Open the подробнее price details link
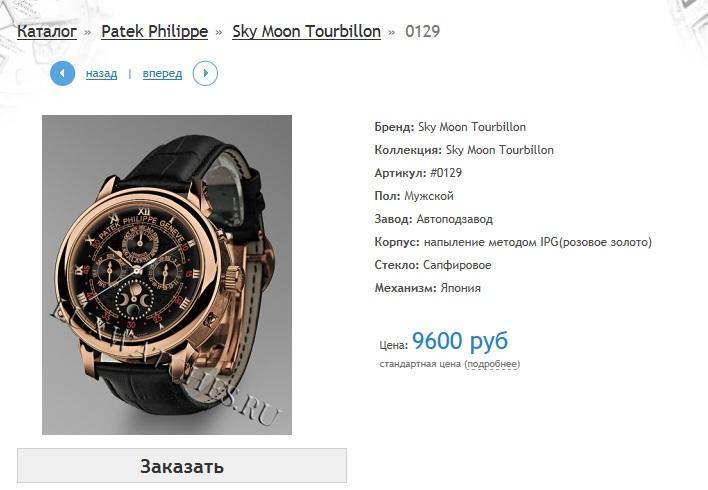The height and width of the screenshot is (490, 708). click(x=492, y=364)
